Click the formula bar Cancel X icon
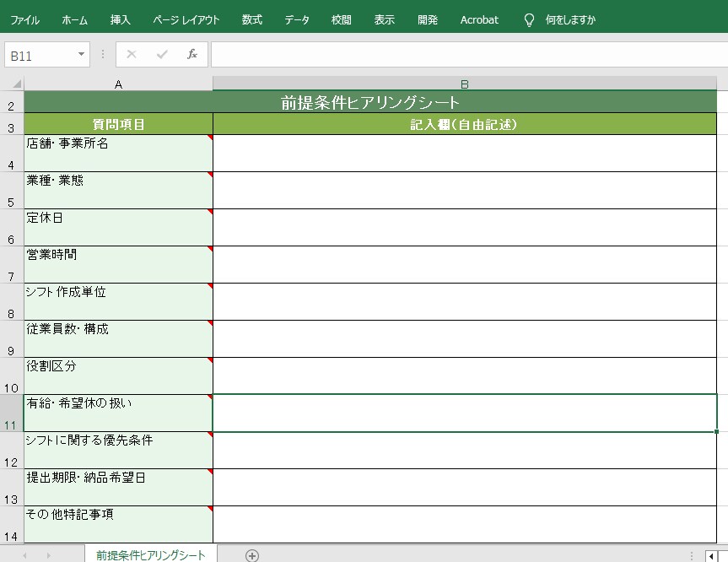Screen dimensions: 728x562 [x=132, y=54]
